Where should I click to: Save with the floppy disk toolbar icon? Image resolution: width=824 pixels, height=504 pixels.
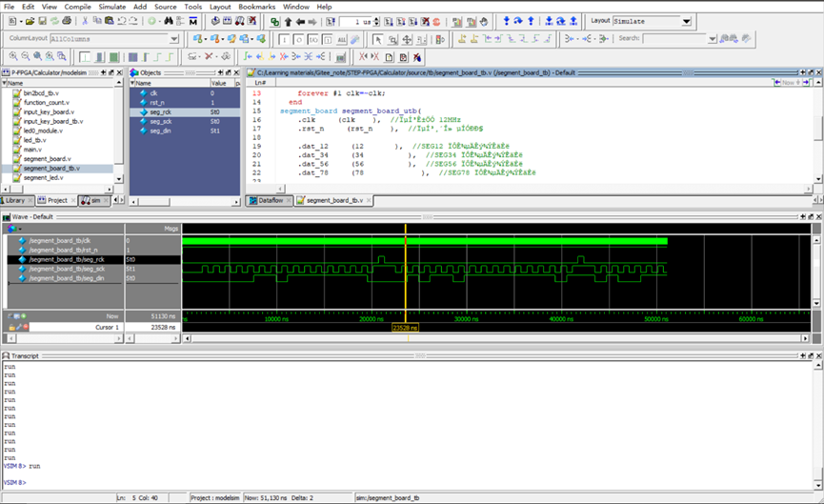pos(43,21)
